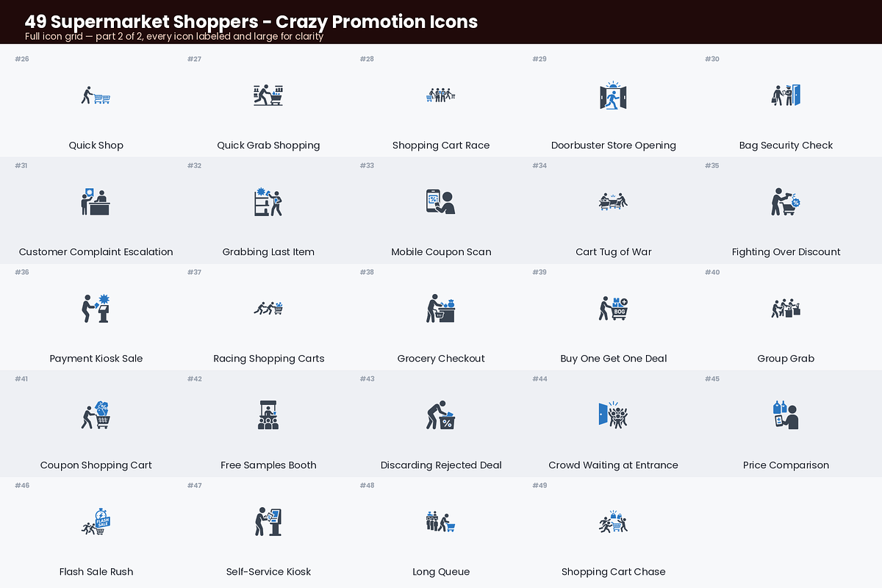
Task: Click the "Long Queue" label
Action: pyautogui.click(x=441, y=572)
